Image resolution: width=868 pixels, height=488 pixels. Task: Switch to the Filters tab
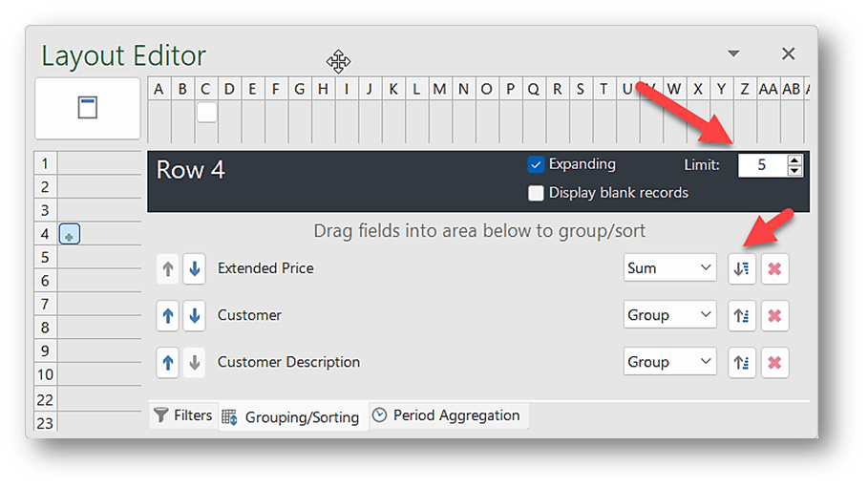(183, 415)
